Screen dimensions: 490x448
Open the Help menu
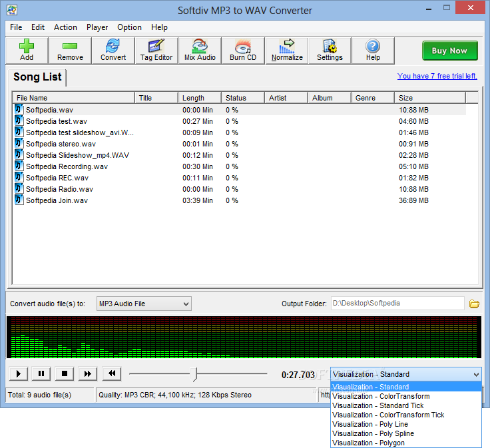click(159, 27)
